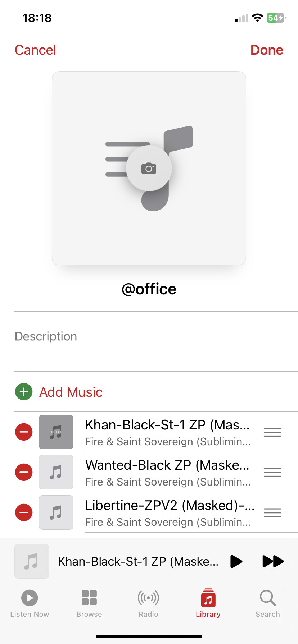298x644 pixels.
Task: Tap the green plus Add Music icon
Action: pyautogui.click(x=24, y=392)
